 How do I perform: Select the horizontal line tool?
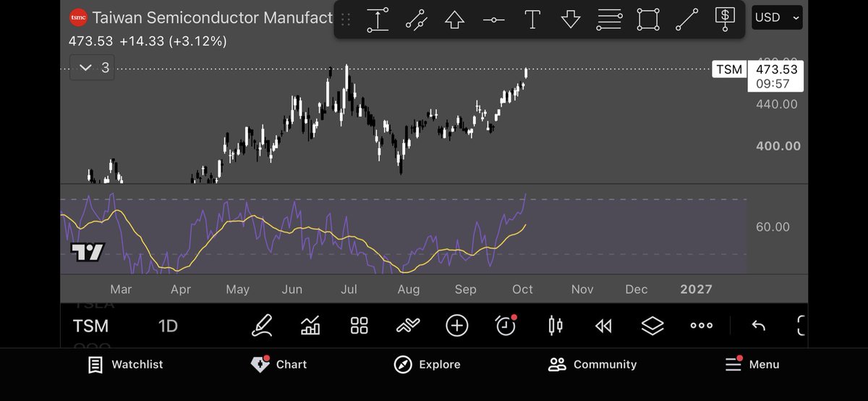click(493, 20)
